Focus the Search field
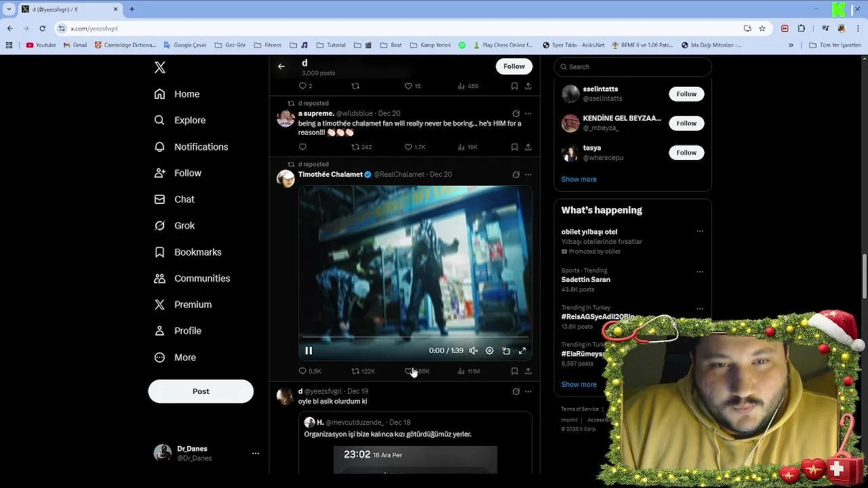868x488 pixels. 633,66
